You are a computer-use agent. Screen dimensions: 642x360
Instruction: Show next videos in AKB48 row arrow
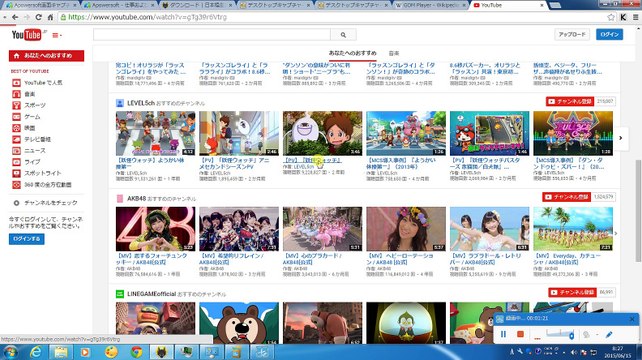click(616, 233)
